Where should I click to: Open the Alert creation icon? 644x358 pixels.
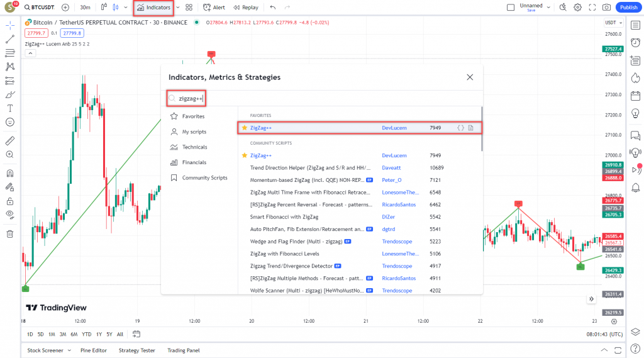click(214, 8)
